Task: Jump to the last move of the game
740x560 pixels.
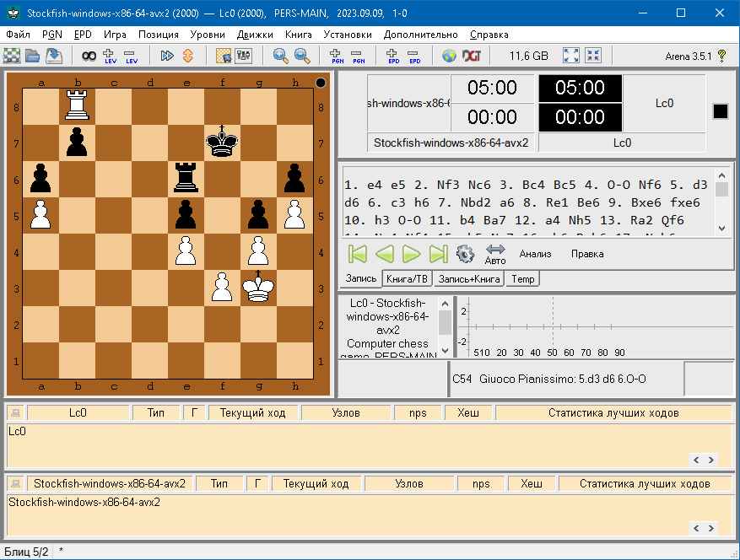Action: coord(439,254)
